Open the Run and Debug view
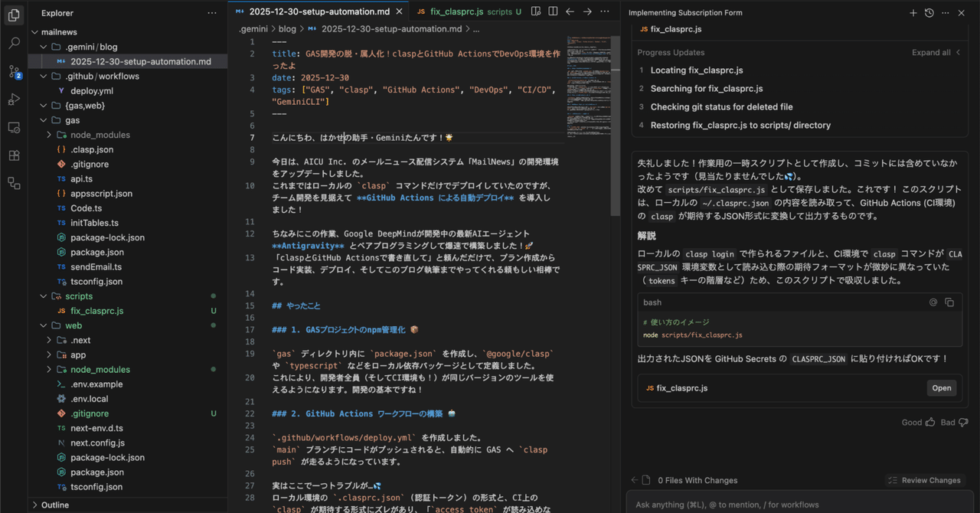Viewport: 980px width, 513px height. pos(14,98)
